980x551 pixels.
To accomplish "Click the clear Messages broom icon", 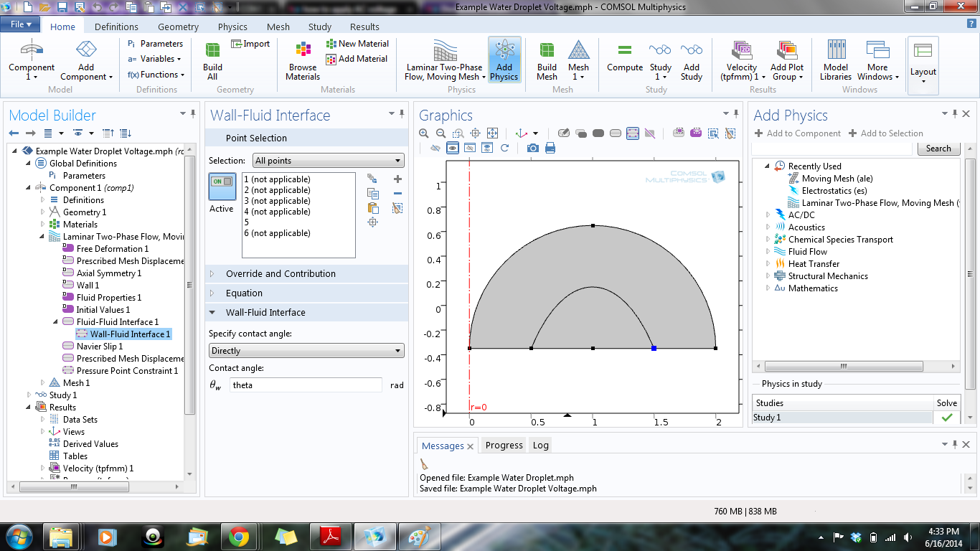I will point(424,464).
